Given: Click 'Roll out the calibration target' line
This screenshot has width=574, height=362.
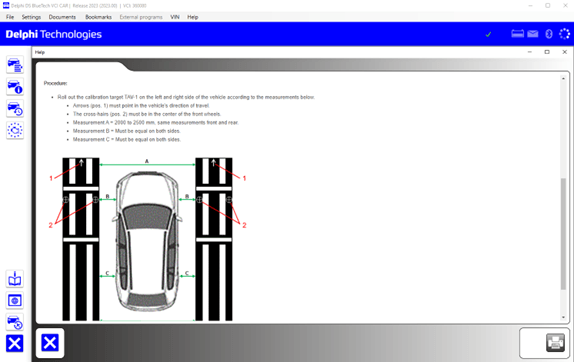Looking at the screenshot, I should (186, 97).
